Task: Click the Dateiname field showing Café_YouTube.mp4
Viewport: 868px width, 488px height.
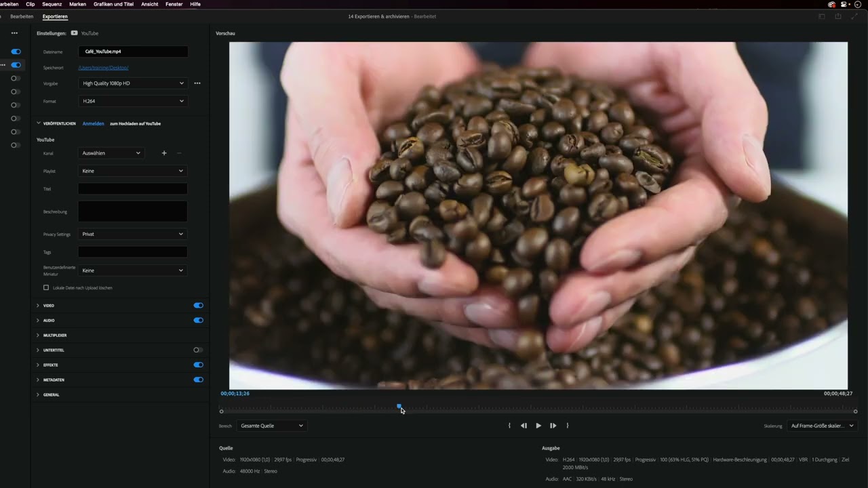Action: point(133,51)
